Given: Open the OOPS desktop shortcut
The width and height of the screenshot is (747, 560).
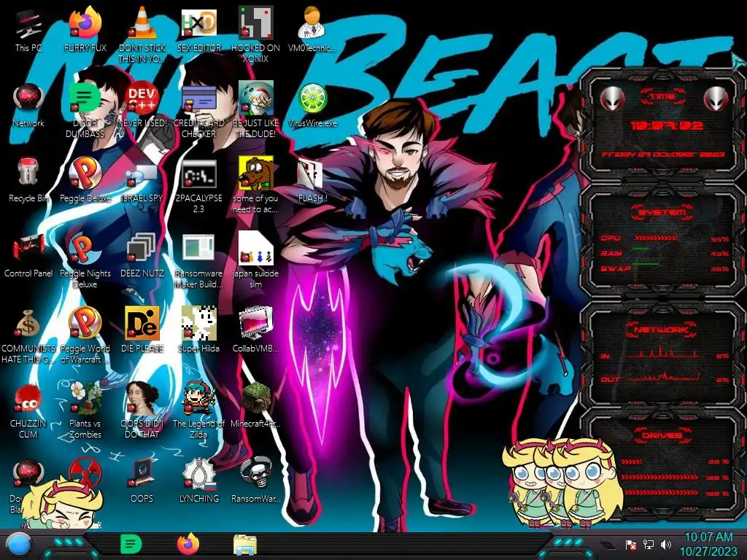Looking at the screenshot, I should point(142,472).
